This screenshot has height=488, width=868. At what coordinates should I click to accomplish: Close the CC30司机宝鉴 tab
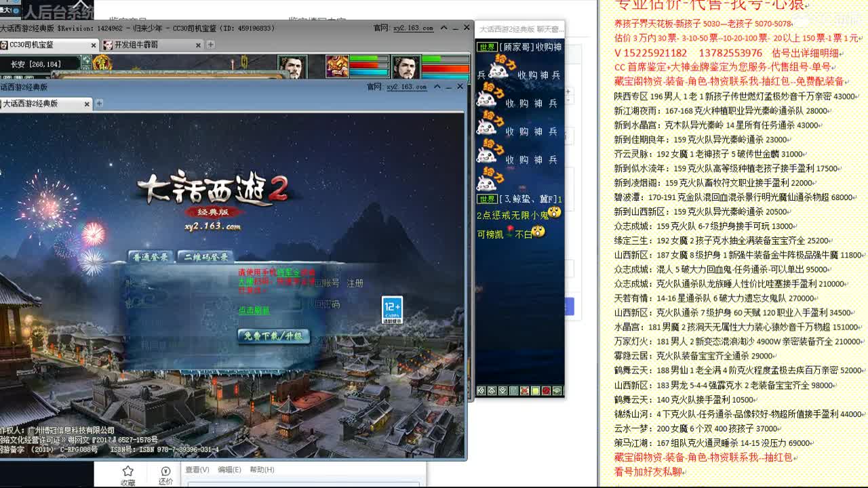coord(94,45)
